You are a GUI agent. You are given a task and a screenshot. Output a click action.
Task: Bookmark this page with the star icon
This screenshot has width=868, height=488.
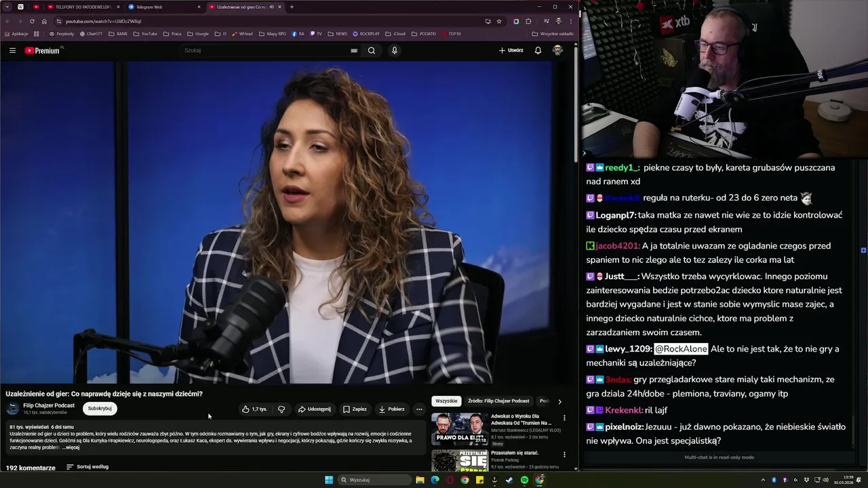pyautogui.click(x=499, y=21)
